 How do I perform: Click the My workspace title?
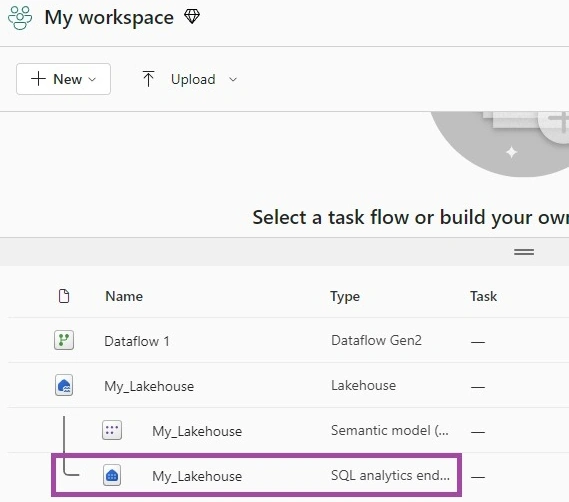pyautogui.click(x=109, y=18)
